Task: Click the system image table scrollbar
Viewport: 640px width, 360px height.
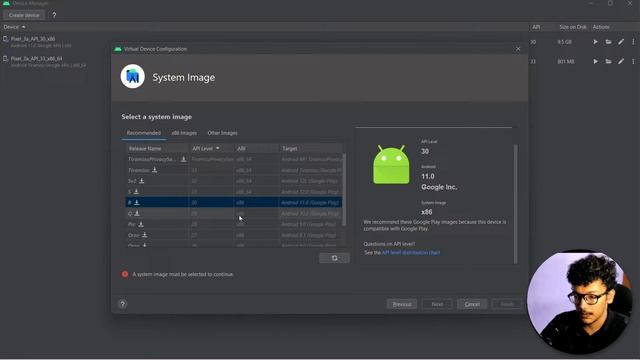Action: click(344, 190)
